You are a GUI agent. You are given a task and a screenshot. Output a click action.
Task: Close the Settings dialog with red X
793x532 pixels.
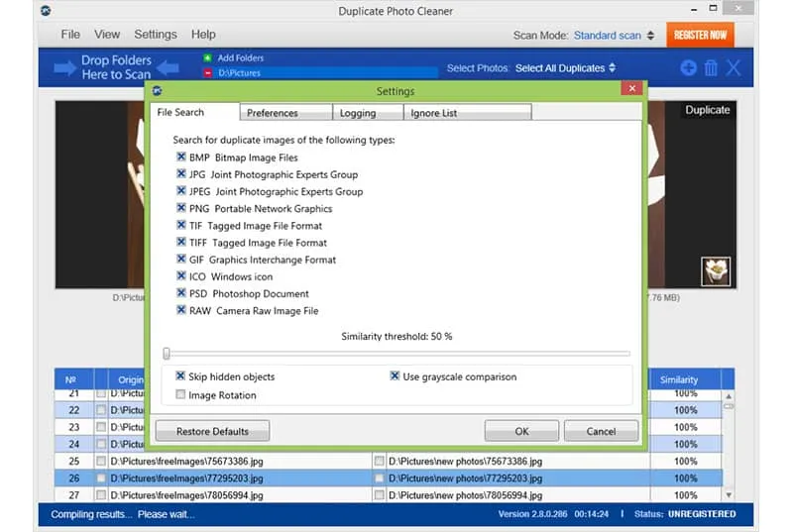[x=631, y=88]
